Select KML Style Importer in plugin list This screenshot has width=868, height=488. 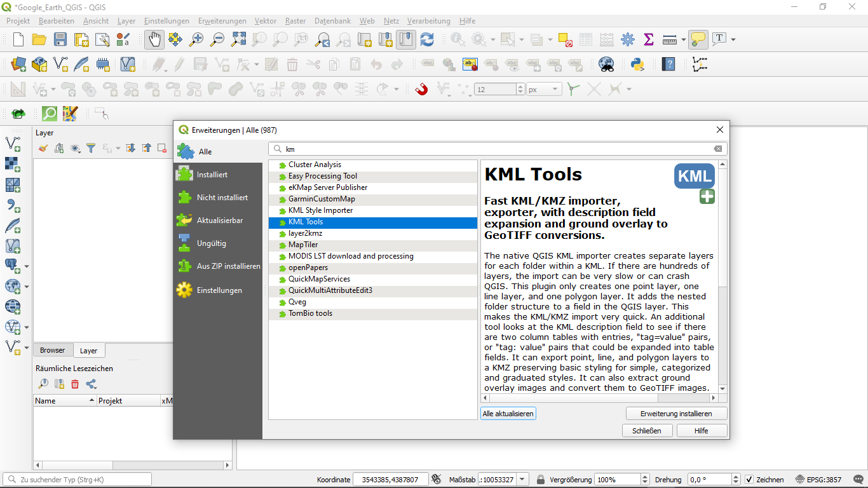point(373,210)
